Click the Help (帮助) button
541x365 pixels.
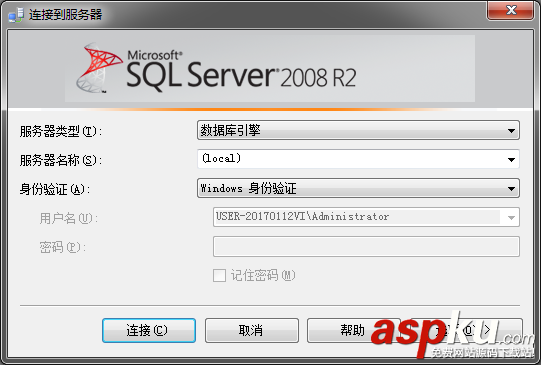[354, 331]
